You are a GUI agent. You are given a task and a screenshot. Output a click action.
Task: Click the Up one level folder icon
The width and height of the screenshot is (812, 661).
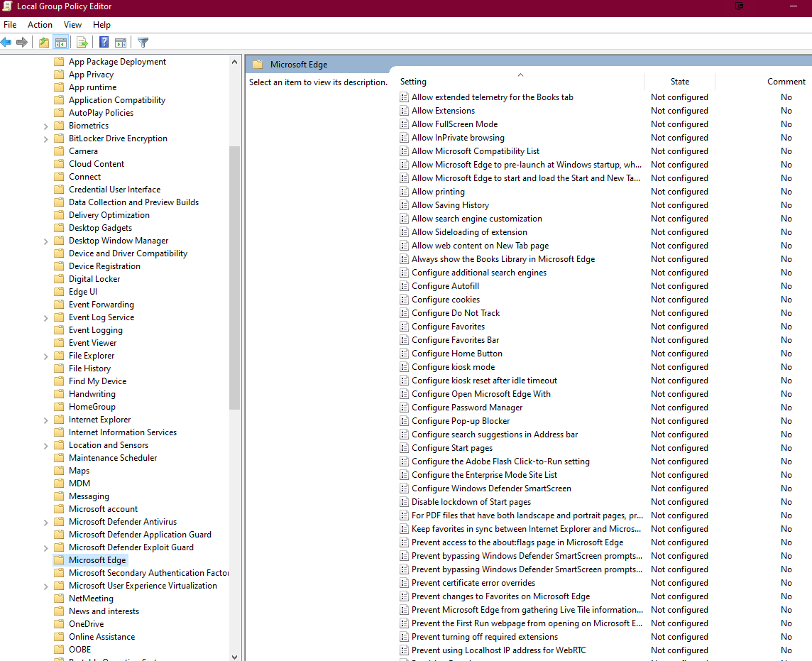(44, 43)
